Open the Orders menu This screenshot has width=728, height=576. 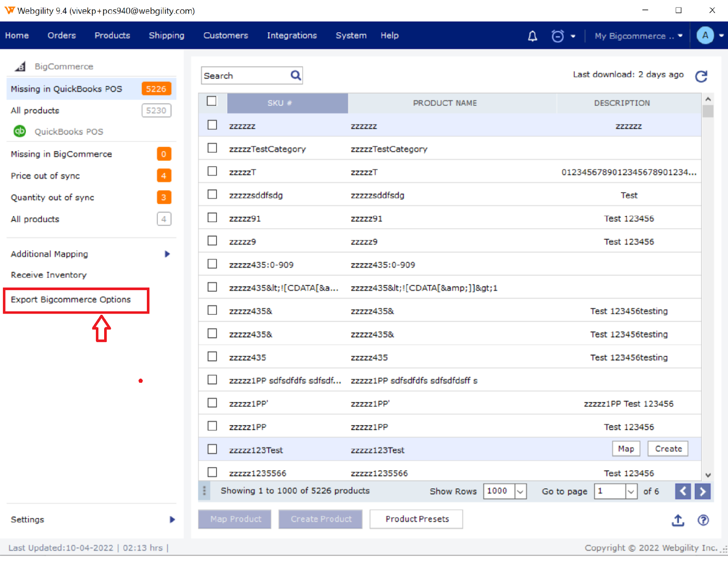(x=61, y=35)
